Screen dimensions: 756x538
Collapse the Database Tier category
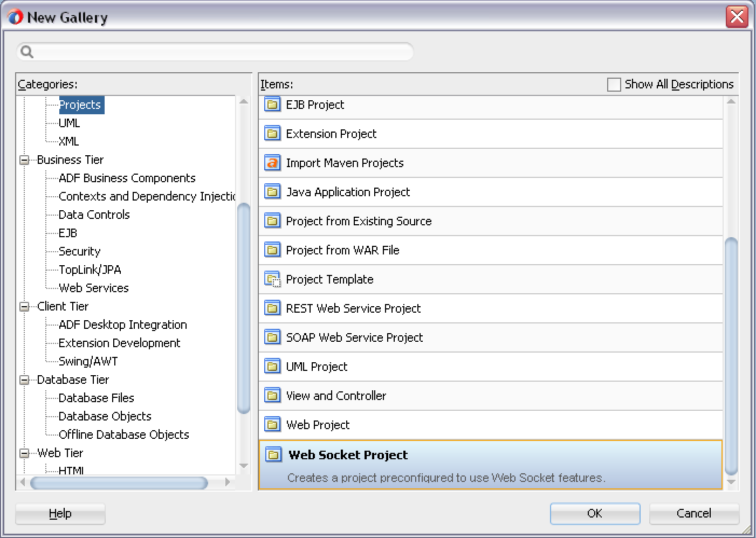click(x=24, y=380)
